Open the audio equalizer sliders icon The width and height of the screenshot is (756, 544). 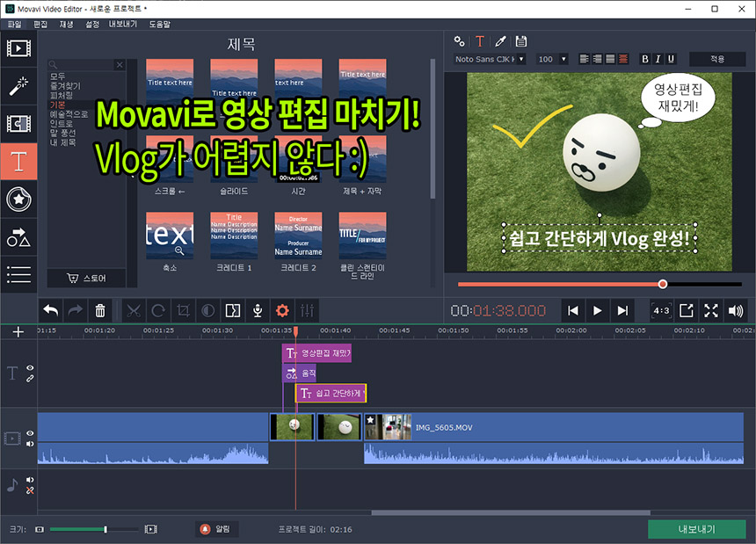[x=307, y=311]
